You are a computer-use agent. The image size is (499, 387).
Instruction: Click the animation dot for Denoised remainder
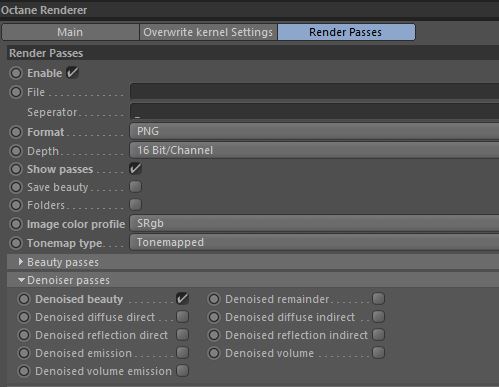[214, 299]
